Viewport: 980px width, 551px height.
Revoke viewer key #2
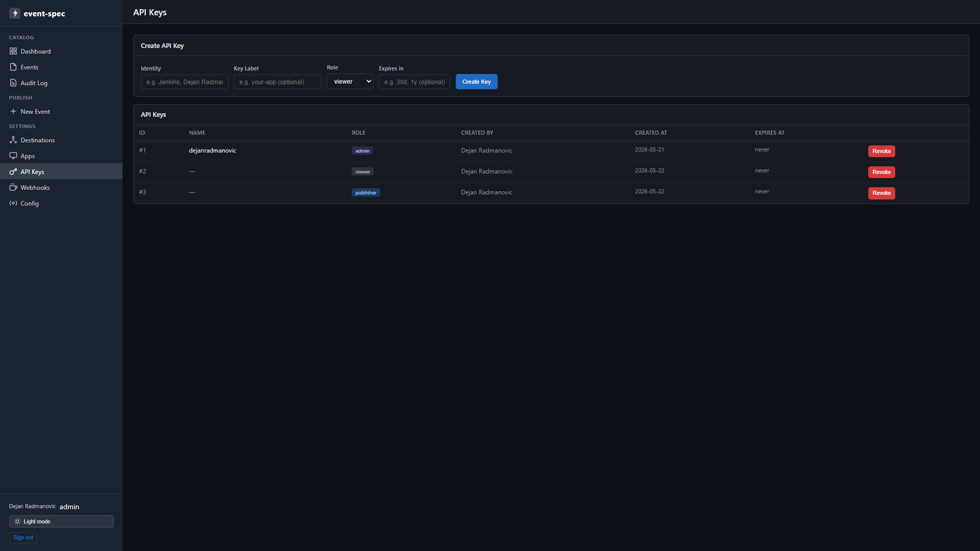[881, 172]
